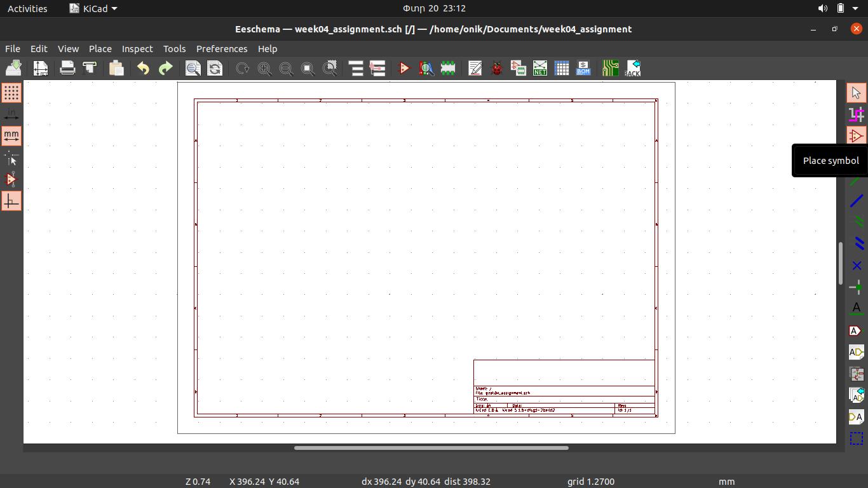
Task: Launch the Footprint Editor
Action: click(448, 68)
